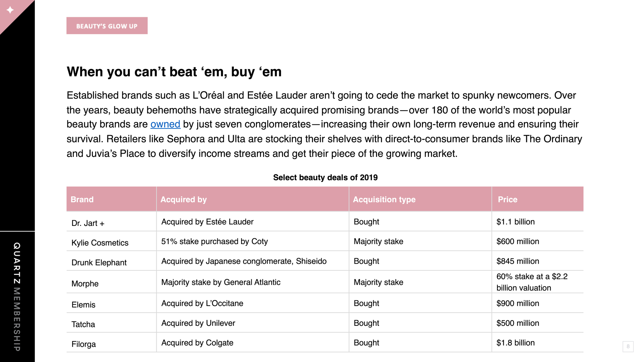
Task: Click the sparkle star icon in corner
Action: pyautogui.click(x=10, y=10)
